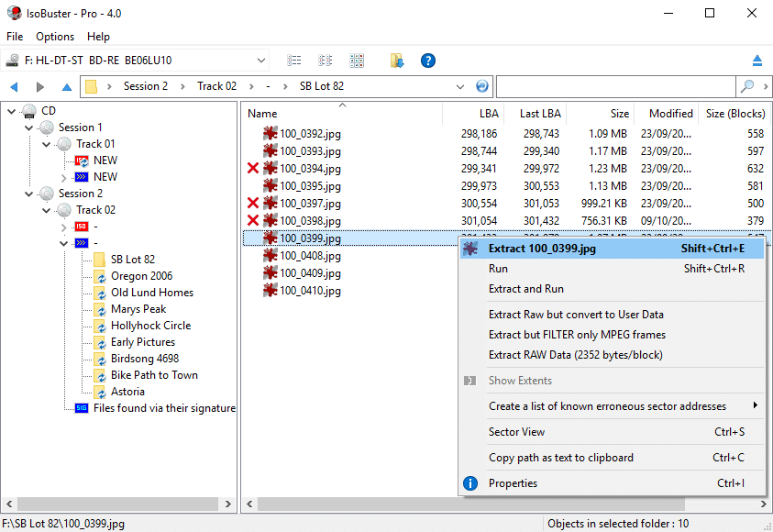
Task: Sort by the LBA column header
Action: (473, 114)
